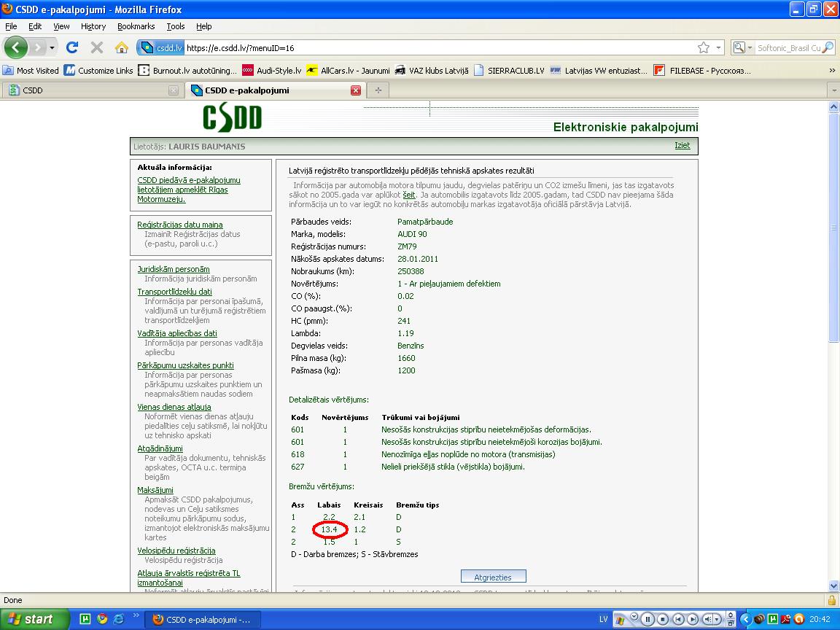Image resolution: width=840 pixels, height=630 pixels.
Task: Reload the page with the refresh icon
Action: 71,47
